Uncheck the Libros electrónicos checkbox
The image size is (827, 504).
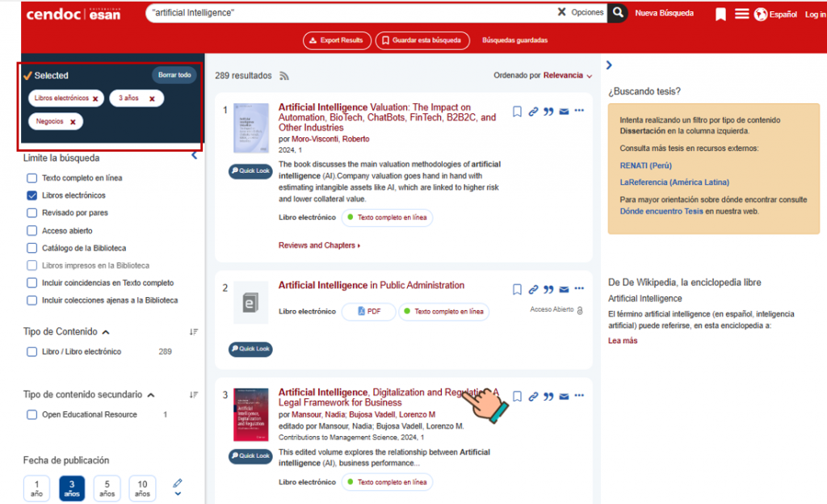[31, 195]
